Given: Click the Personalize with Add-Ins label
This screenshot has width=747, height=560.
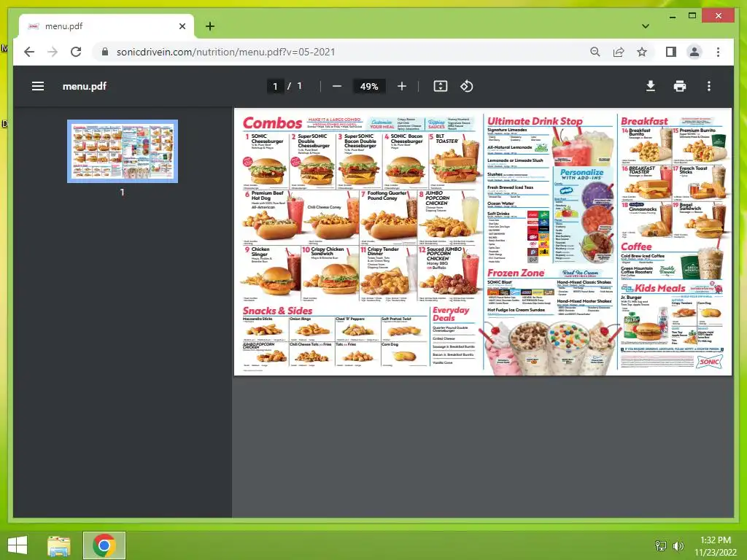Looking at the screenshot, I should [x=581, y=174].
